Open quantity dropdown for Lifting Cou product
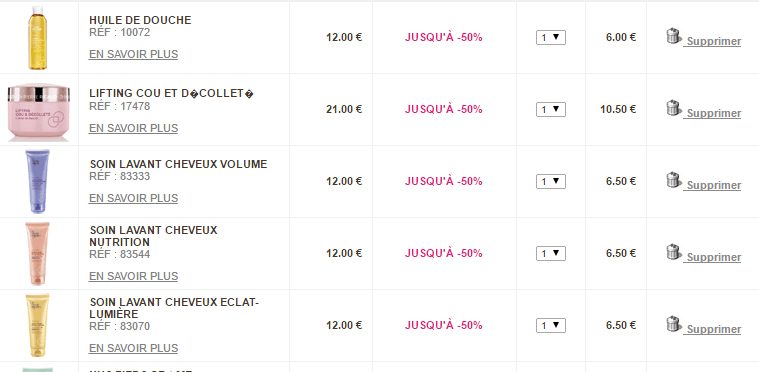The width and height of the screenshot is (759, 372). (551, 109)
